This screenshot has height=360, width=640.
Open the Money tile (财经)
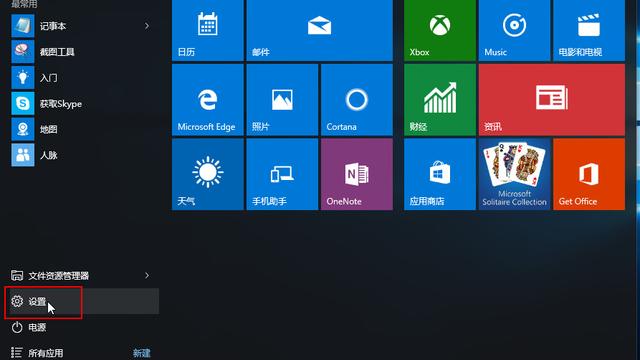point(440,100)
